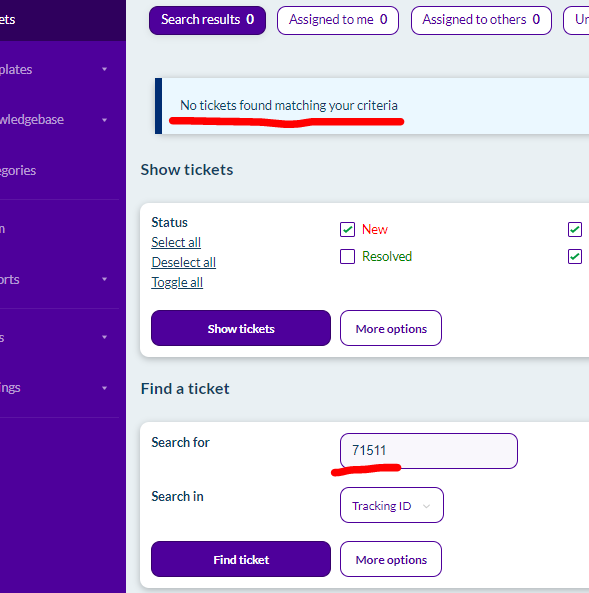Viewport: 589px width, 593px height.
Task: Click the Deselect all link
Action: 183,262
